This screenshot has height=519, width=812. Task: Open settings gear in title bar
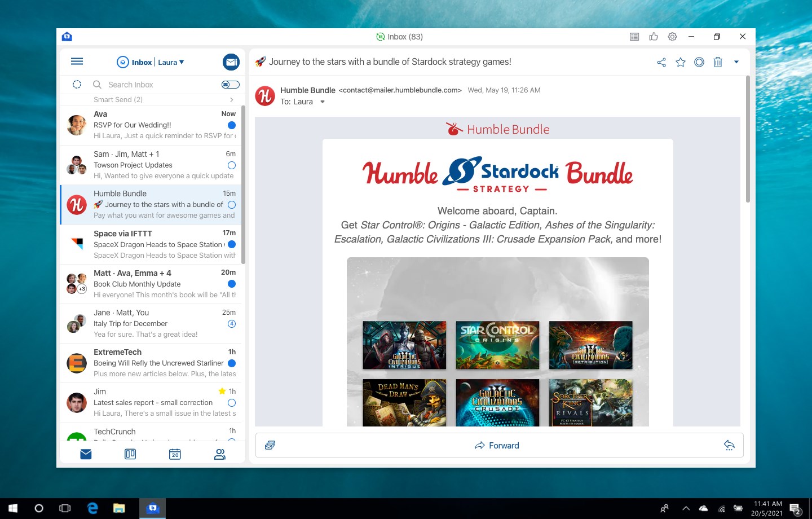(x=672, y=37)
